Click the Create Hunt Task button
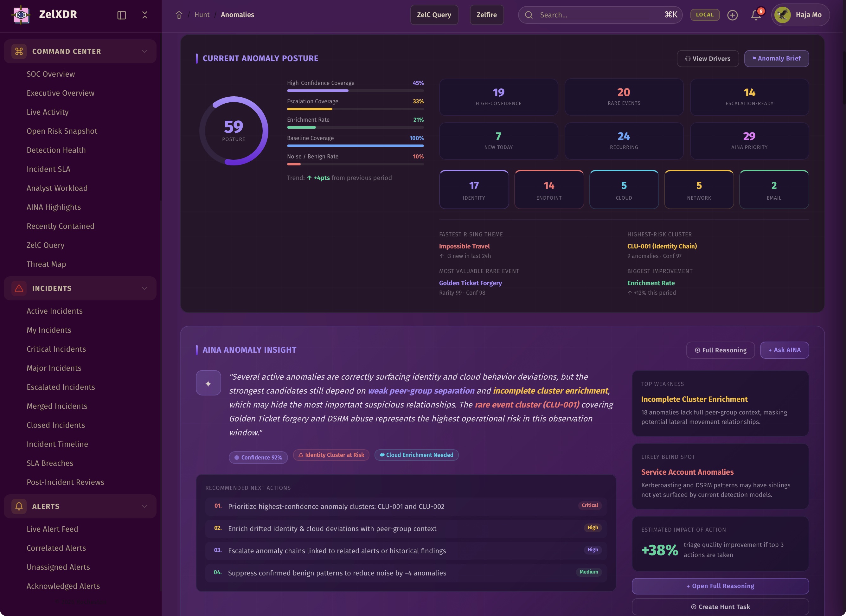The width and height of the screenshot is (846, 616). coord(720,607)
